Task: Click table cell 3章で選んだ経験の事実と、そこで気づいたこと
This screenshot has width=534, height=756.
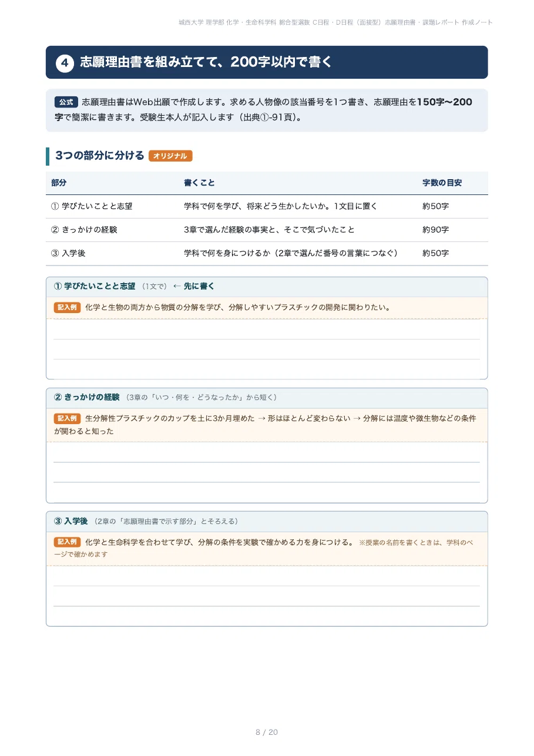Action: [269, 230]
